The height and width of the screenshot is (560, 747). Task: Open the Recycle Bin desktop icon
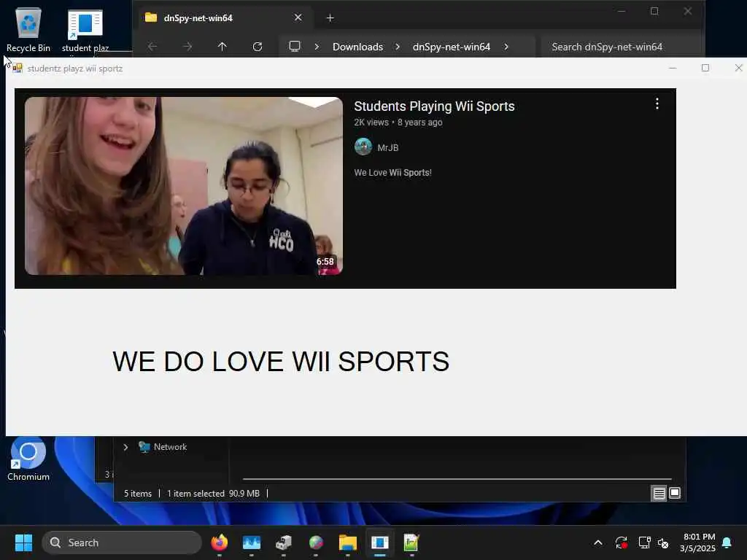pos(28,29)
